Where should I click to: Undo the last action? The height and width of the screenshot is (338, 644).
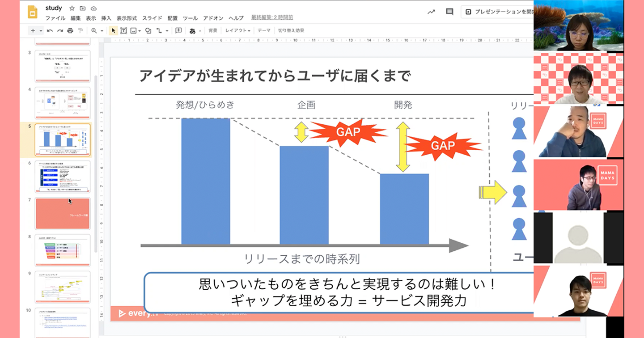50,31
